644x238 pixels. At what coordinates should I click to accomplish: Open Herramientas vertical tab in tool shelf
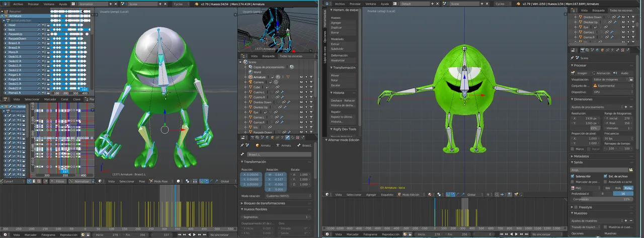click(325, 19)
